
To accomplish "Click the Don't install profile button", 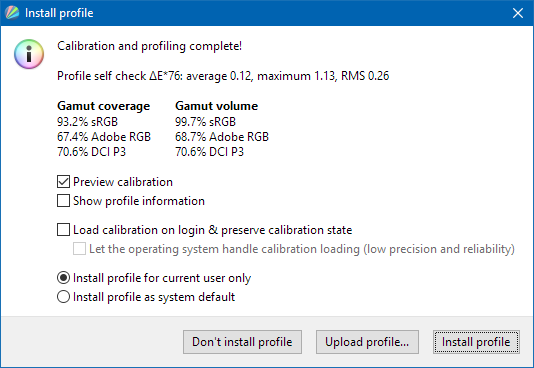I will [x=242, y=342].
